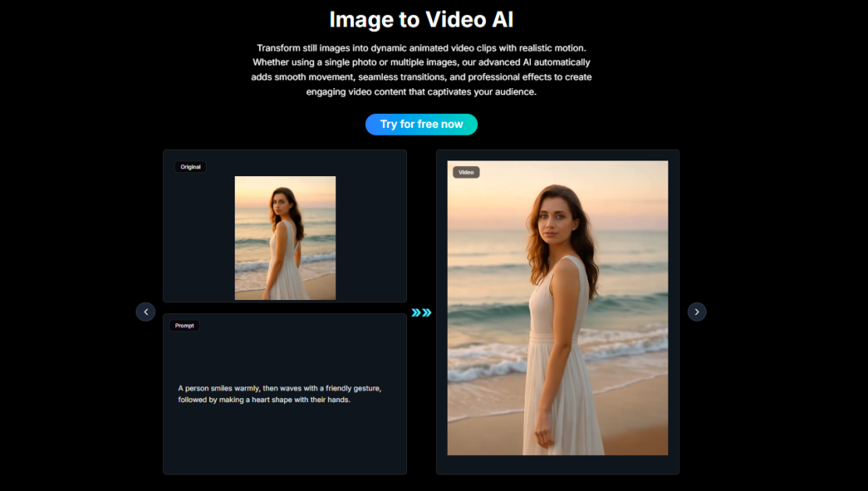Click the Image to Video AI heading
The image size is (868, 491).
(421, 19)
